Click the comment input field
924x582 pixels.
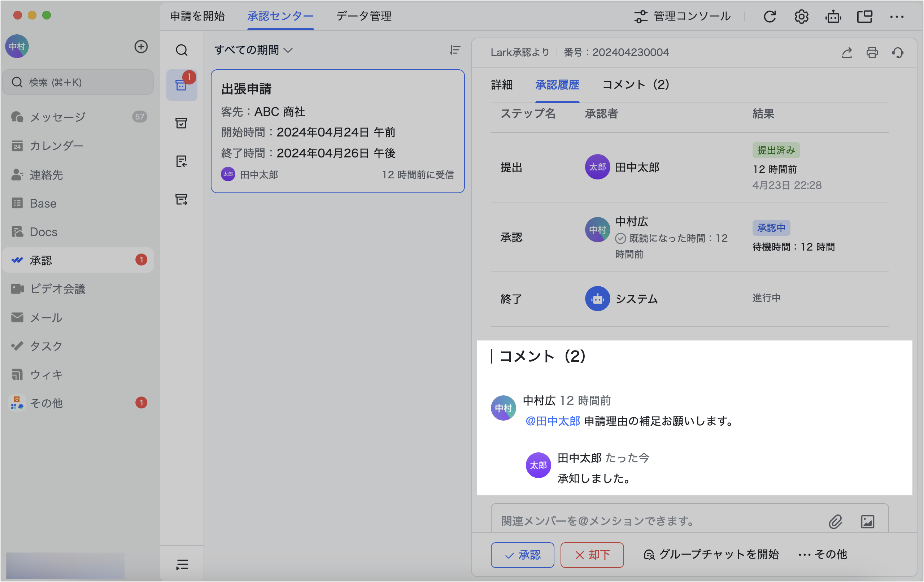coord(652,521)
